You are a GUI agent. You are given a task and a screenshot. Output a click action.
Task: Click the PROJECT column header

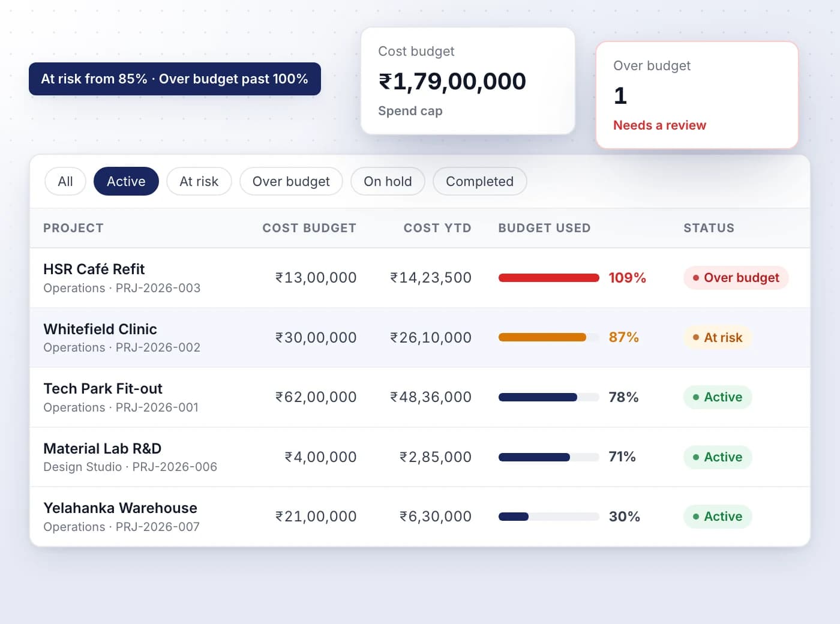pyautogui.click(x=73, y=228)
